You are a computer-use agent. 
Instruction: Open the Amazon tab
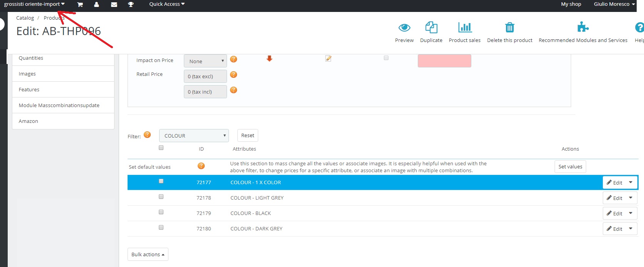pos(63,121)
